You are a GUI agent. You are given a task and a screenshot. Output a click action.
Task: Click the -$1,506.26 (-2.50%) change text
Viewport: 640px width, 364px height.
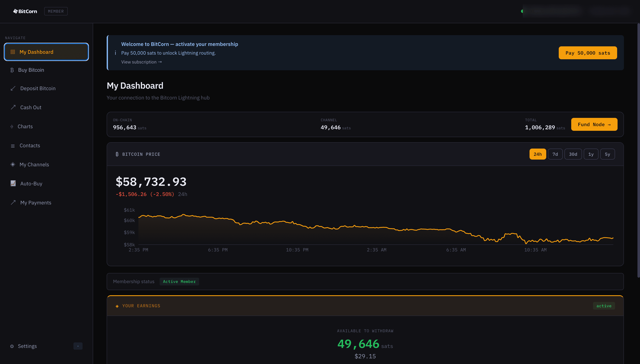click(145, 194)
